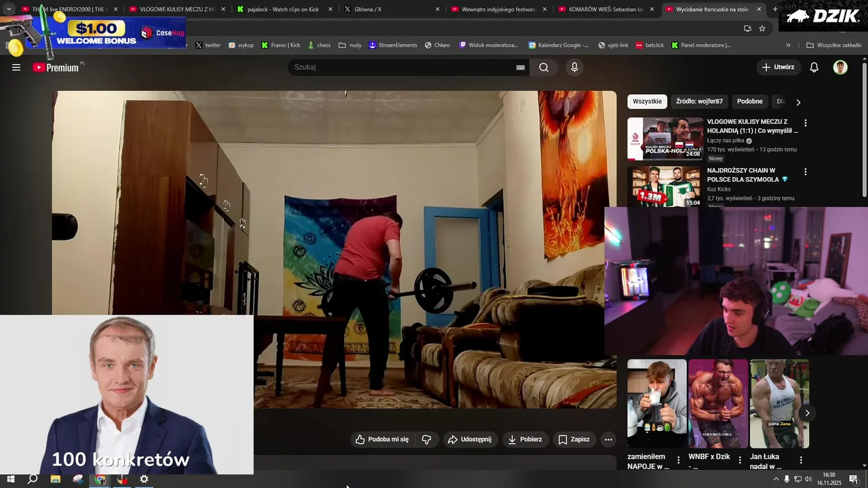The image size is (868, 488).
Task: Open the WNBF x Dzik short thumbnail
Action: [x=718, y=403]
